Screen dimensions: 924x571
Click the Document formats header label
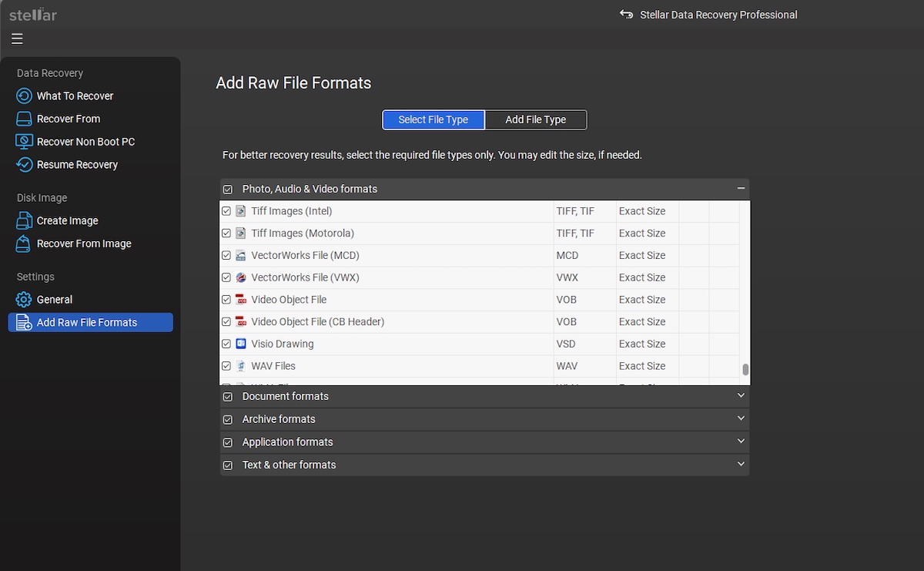point(285,396)
